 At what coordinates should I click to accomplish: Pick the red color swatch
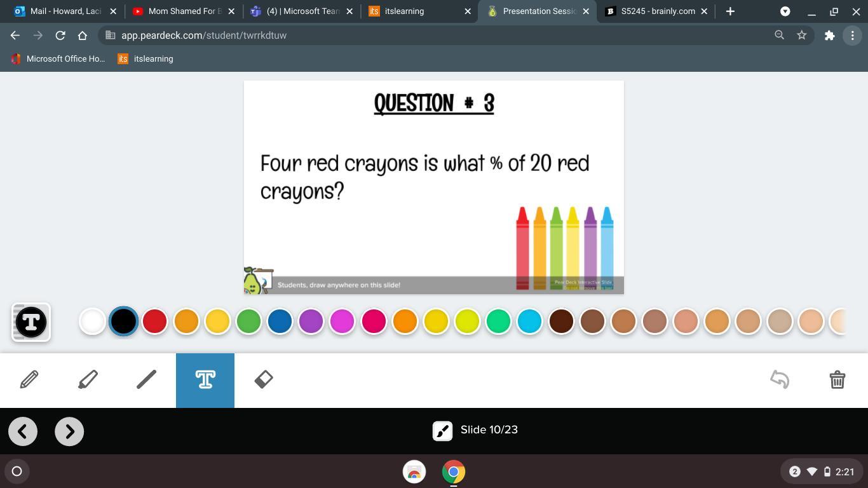click(x=154, y=322)
